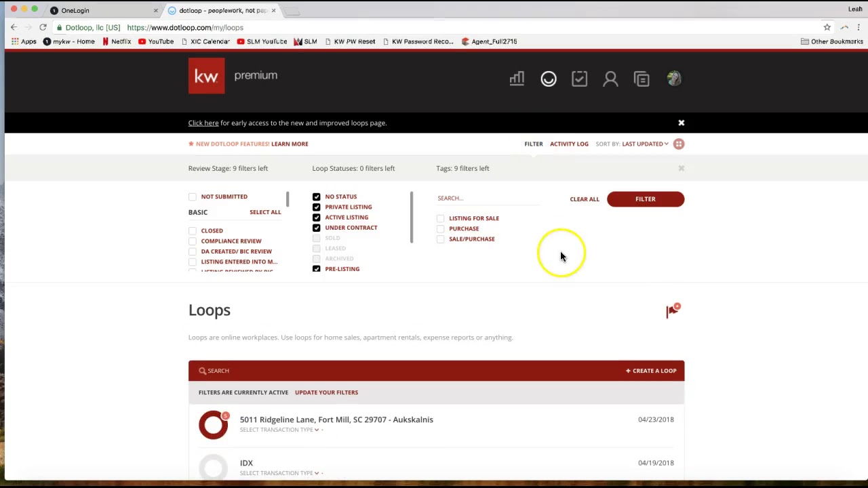Click Select All under Basic
868x488 pixels.
265,212
